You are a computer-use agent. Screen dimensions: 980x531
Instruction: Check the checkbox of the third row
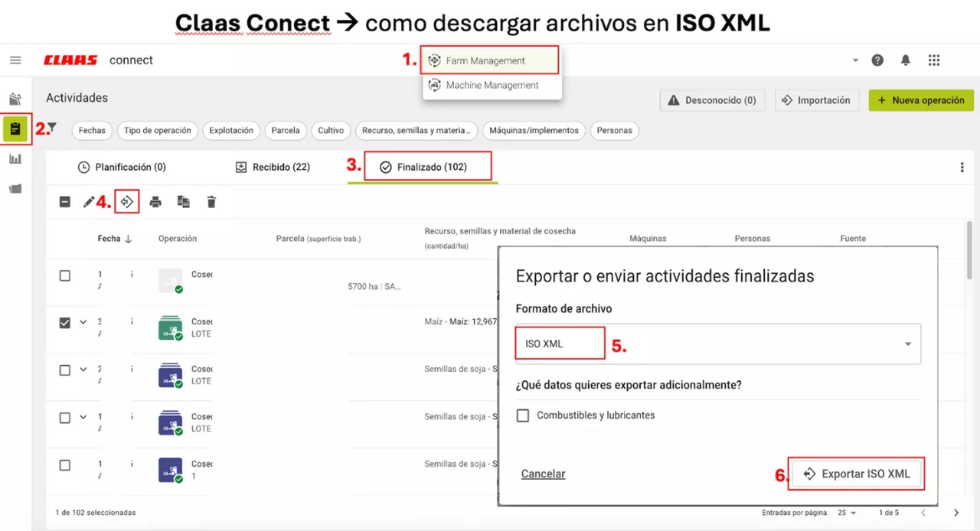coord(65,370)
